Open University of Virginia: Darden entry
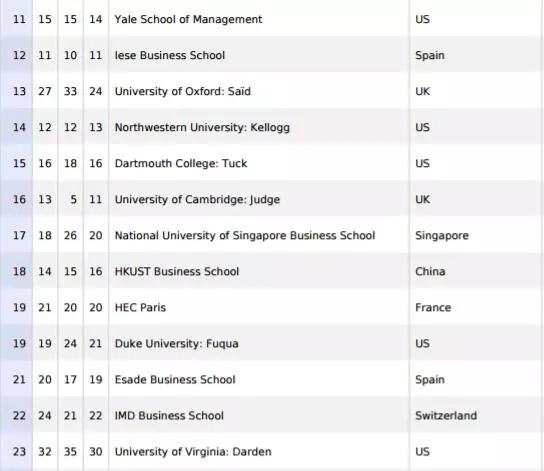 pyautogui.click(x=193, y=452)
